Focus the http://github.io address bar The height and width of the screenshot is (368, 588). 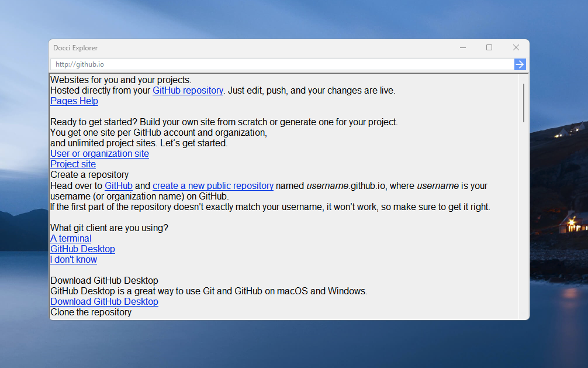282,64
